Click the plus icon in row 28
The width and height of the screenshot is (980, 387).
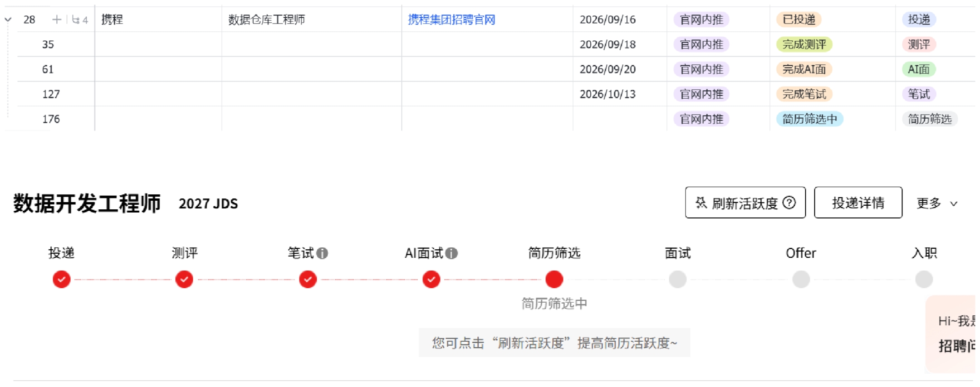pyautogui.click(x=57, y=19)
